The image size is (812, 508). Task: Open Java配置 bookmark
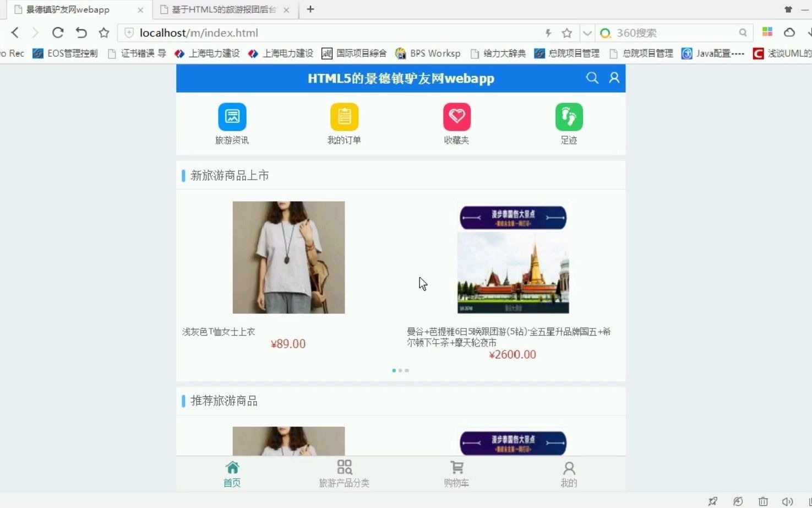[x=713, y=53]
